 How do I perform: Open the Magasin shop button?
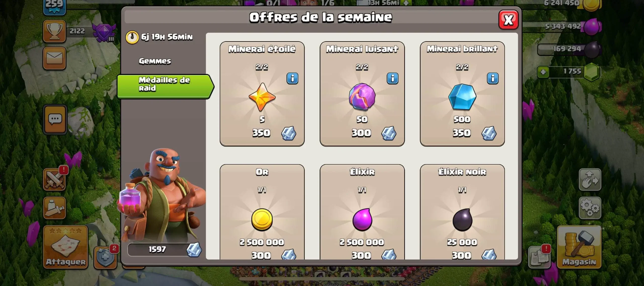(579, 247)
